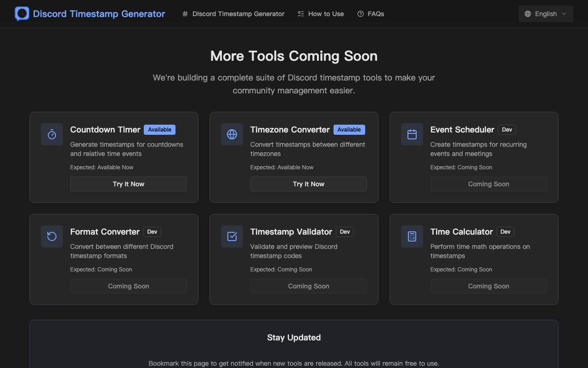Click the Countdown Timer stopwatch icon
Image resolution: width=588 pixels, height=368 pixels.
point(52,134)
